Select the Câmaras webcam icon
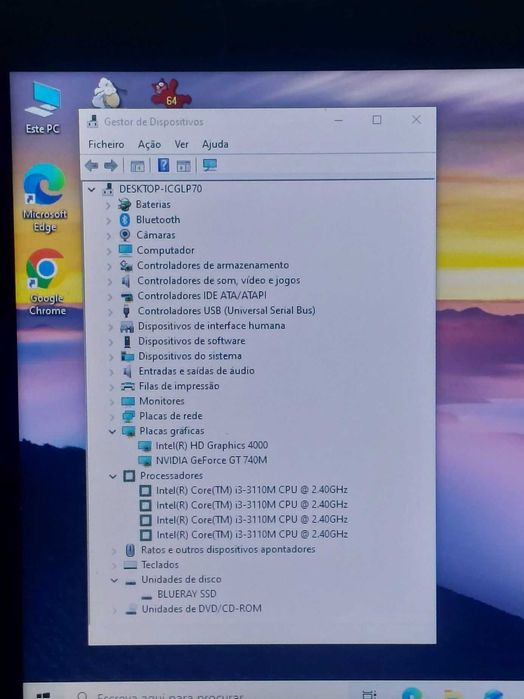The width and height of the screenshot is (524, 699). pos(125,235)
